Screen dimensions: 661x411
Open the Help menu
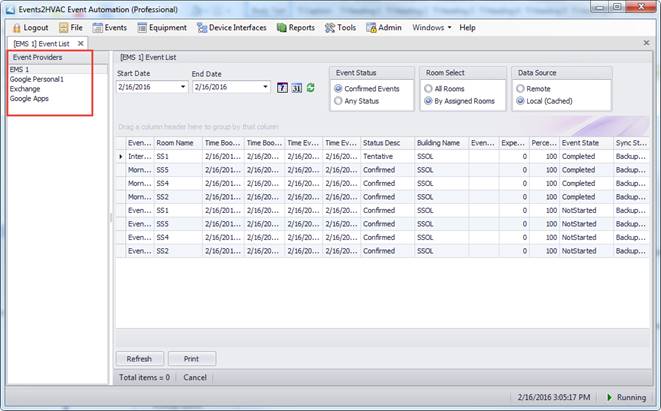(467, 28)
